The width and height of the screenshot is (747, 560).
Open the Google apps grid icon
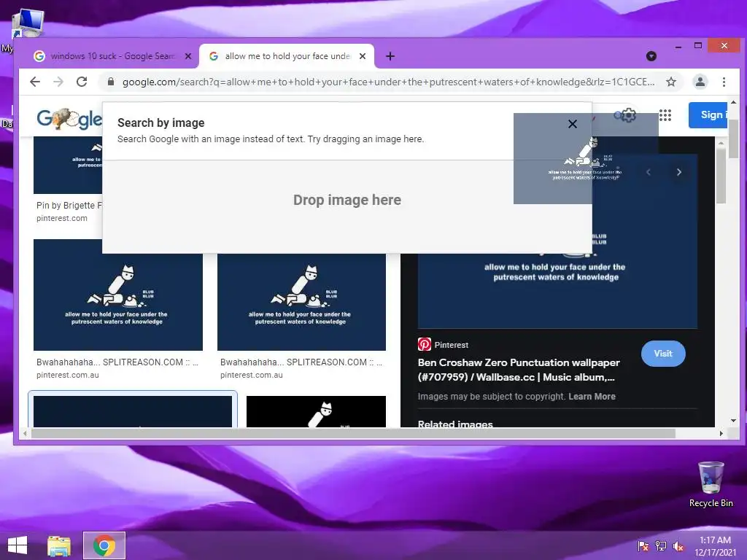[665, 114]
